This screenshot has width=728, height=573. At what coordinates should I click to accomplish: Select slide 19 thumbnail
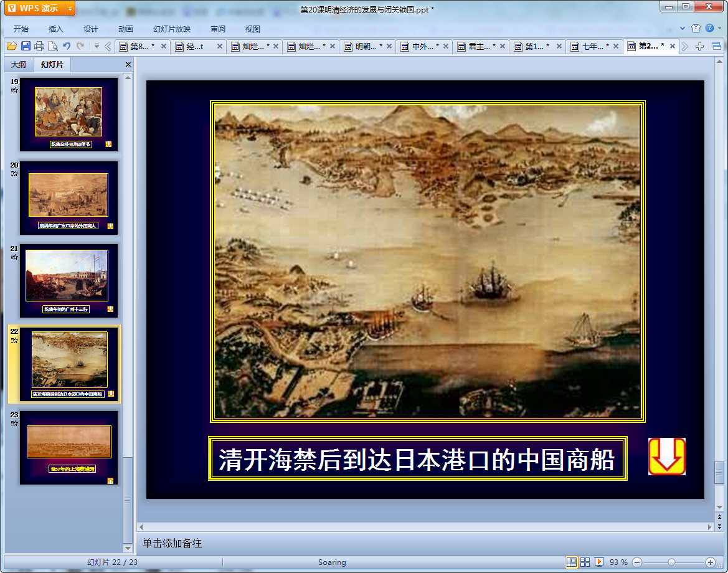(x=69, y=115)
